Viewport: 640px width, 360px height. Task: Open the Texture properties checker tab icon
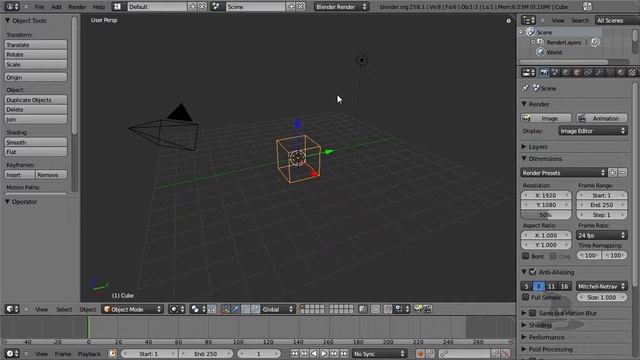(632, 73)
